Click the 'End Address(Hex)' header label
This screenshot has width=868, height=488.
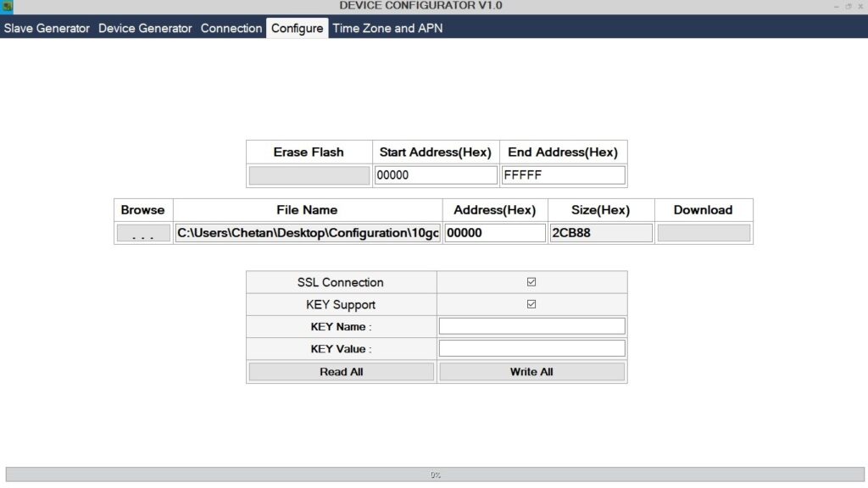[x=563, y=152]
